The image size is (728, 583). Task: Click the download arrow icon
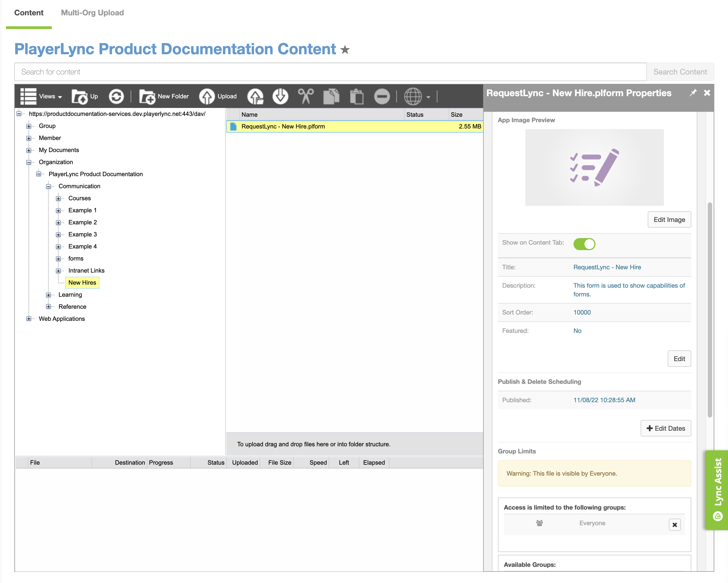tap(280, 96)
